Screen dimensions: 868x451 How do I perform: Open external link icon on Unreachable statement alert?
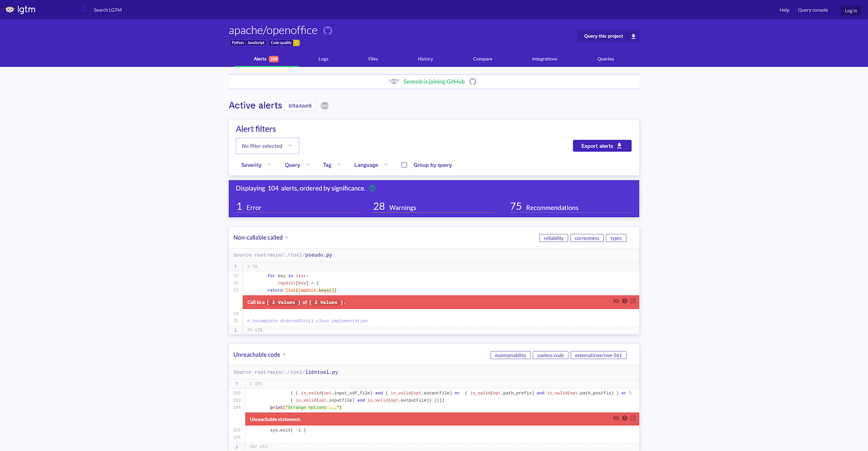[633, 418]
